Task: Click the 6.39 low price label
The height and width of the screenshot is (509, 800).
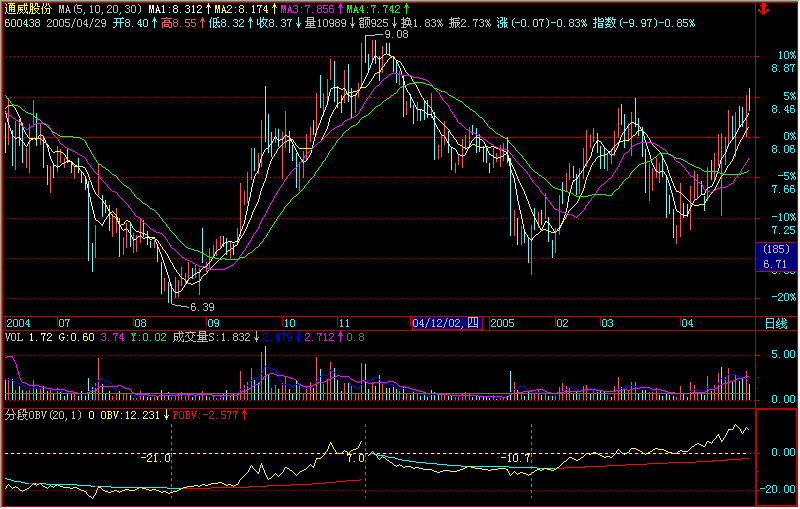Action: 202,308
